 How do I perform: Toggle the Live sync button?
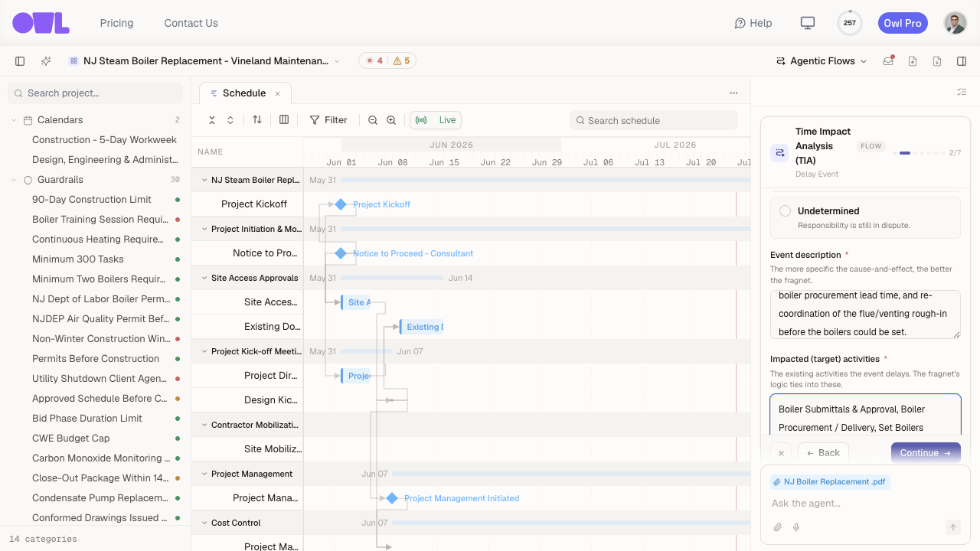click(436, 120)
